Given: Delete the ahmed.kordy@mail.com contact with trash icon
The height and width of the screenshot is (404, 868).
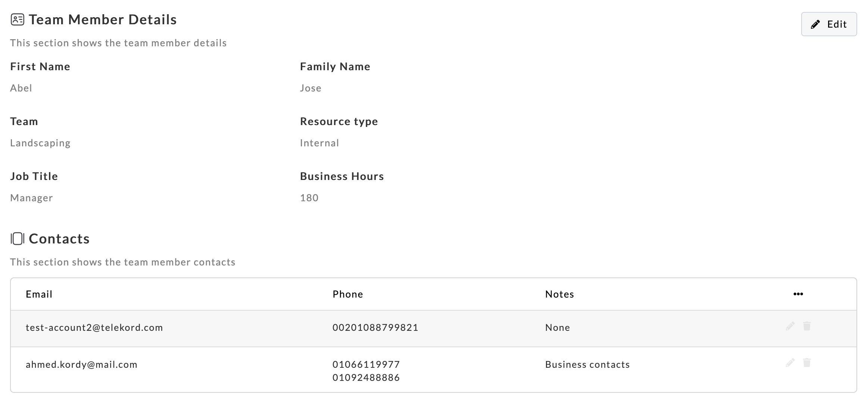Looking at the screenshot, I should tap(806, 363).
